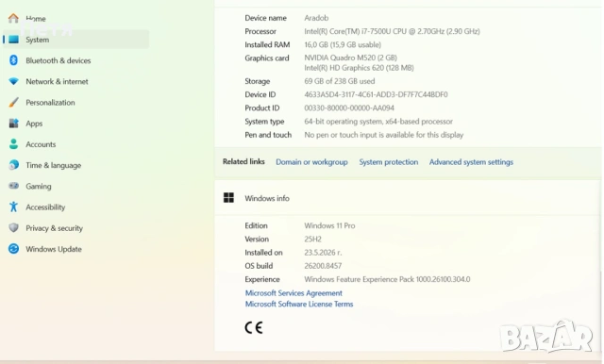Click the 69 GB of 238 GB used value

click(x=340, y=81)
